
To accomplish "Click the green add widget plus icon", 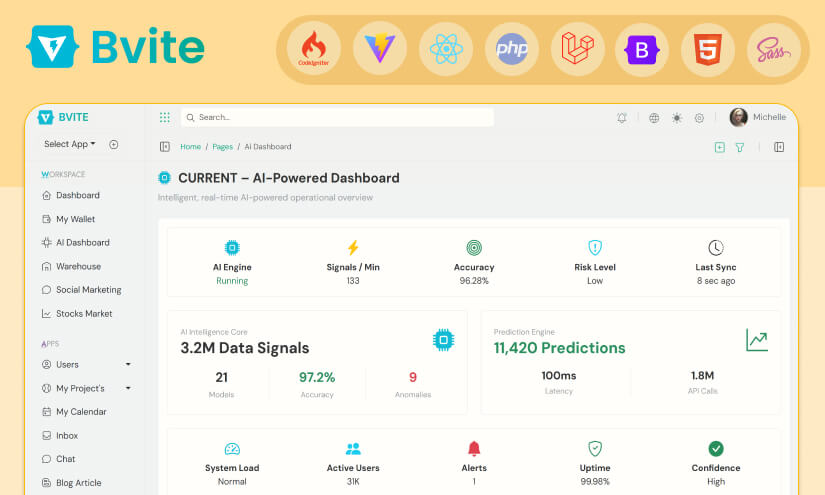I will click(720, 147).
